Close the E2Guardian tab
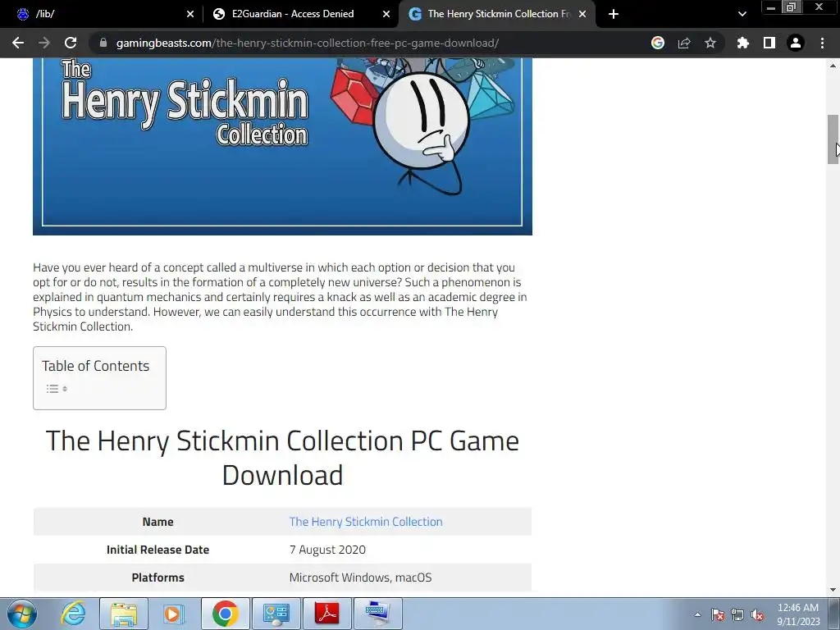840x630 pixels. [386, 14]
